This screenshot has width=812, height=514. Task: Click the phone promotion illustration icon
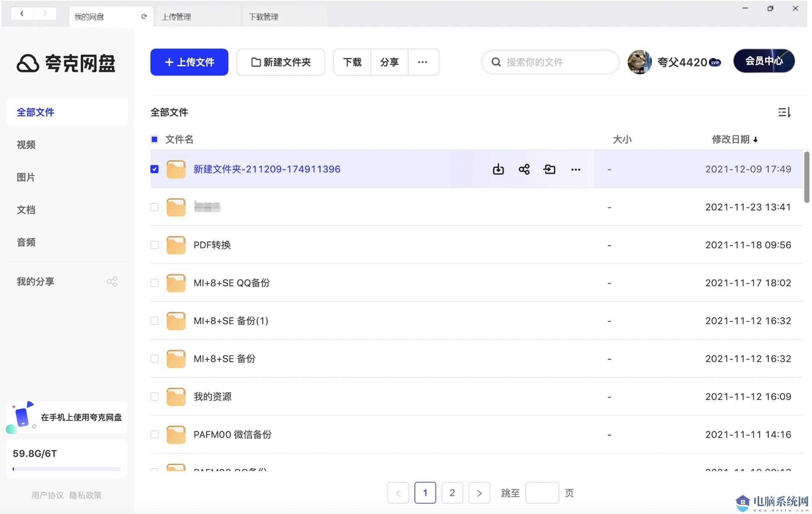[x=21, y=417]
